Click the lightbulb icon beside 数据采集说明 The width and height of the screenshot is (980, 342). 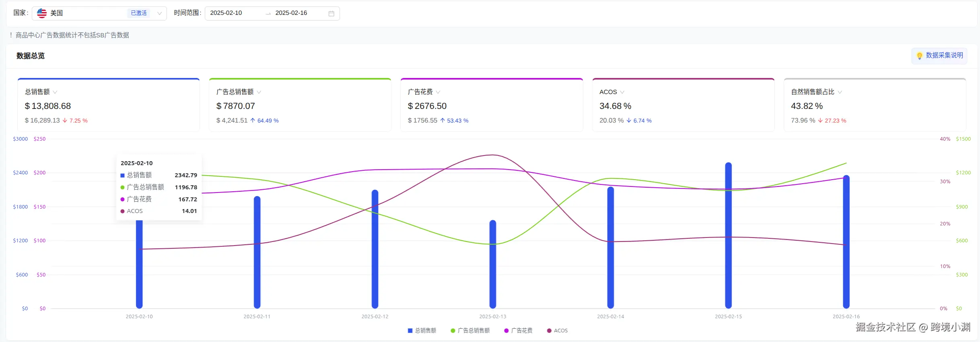[919, 56]
